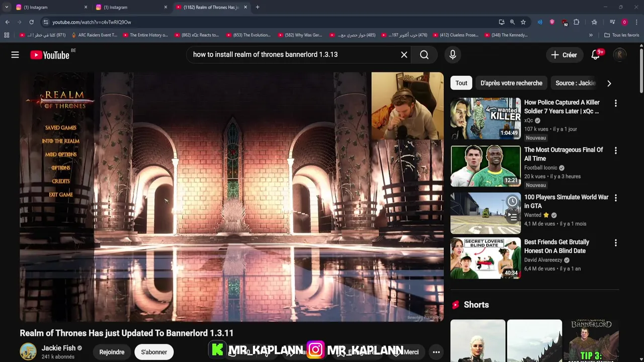Open the title How Police Captured A Killer
This screenshot has height=362, width=644.
point(562,107)
